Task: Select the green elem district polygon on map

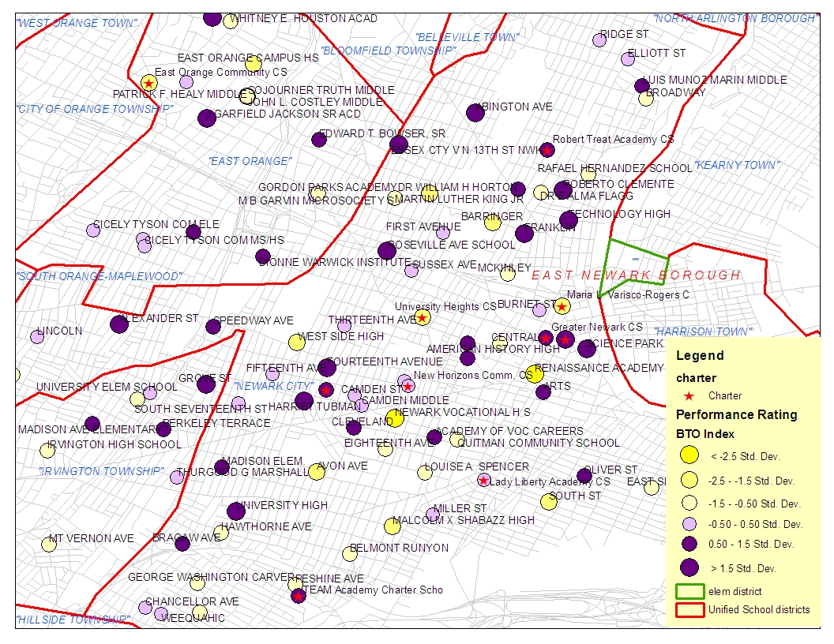Action: 636,256
